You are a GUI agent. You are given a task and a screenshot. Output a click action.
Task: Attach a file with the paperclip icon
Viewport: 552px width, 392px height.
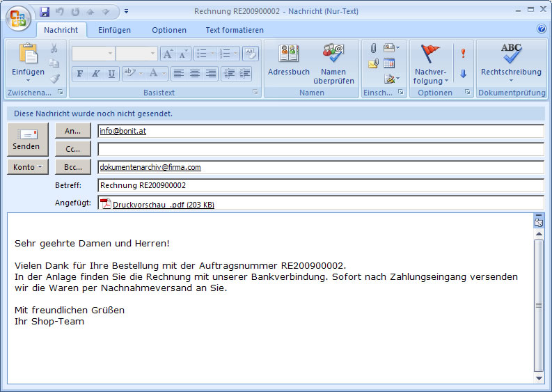tap(373, 48)
